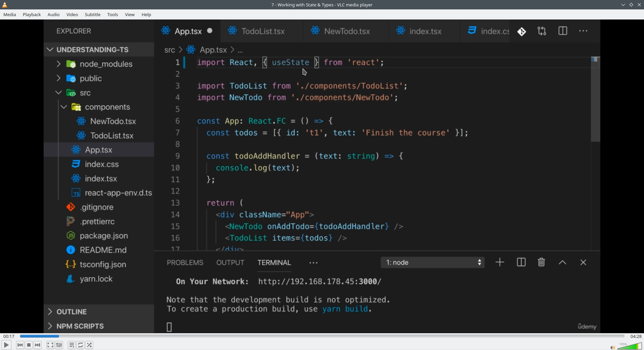
Task: Open the Video menu
Action: pyautogui.click(x=72, y=15)
